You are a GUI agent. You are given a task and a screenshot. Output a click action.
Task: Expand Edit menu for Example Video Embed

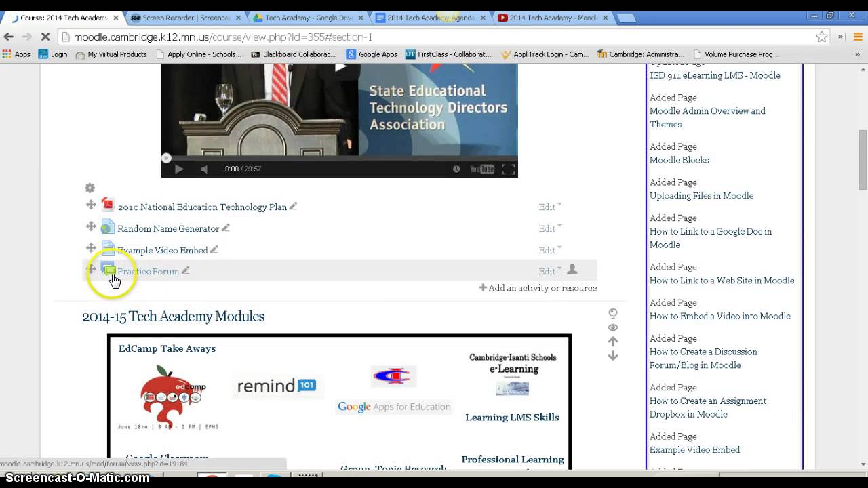click(550, 250)
